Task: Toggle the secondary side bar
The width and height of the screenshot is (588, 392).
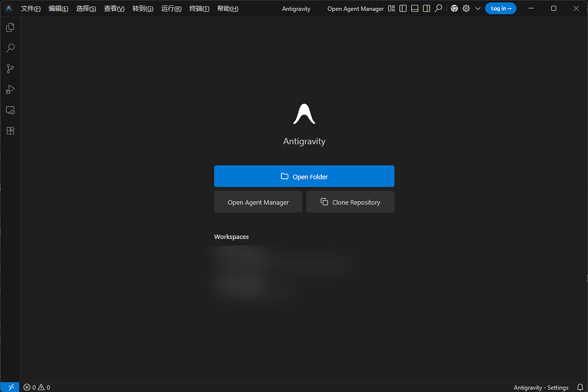Action: click(x=427, y=8)
